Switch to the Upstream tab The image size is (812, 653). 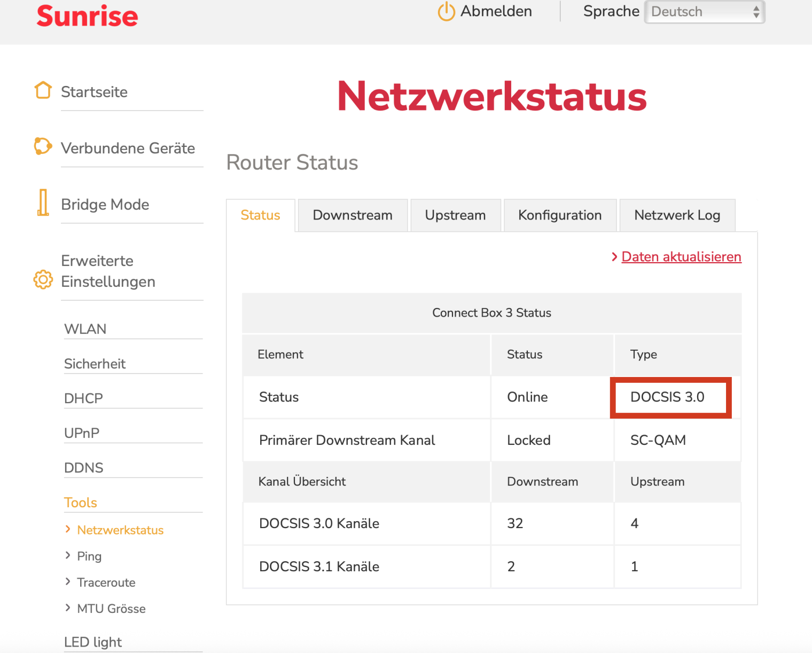tap(455, 215)
